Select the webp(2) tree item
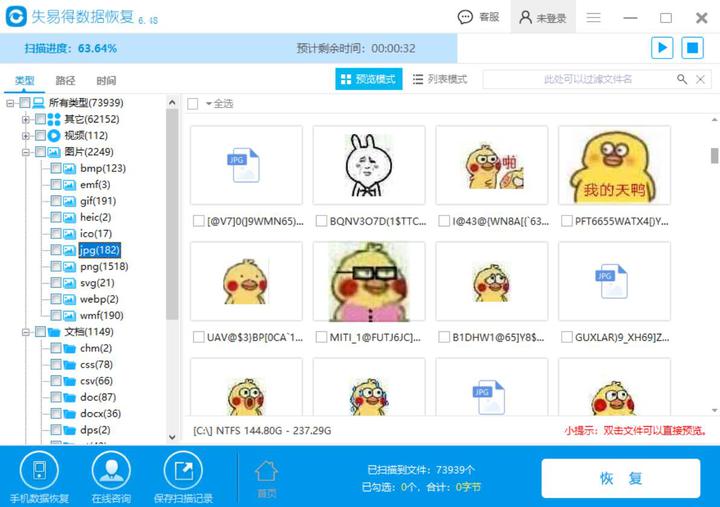The height and width of the screenshot is (507, 720). pos(99,299)
